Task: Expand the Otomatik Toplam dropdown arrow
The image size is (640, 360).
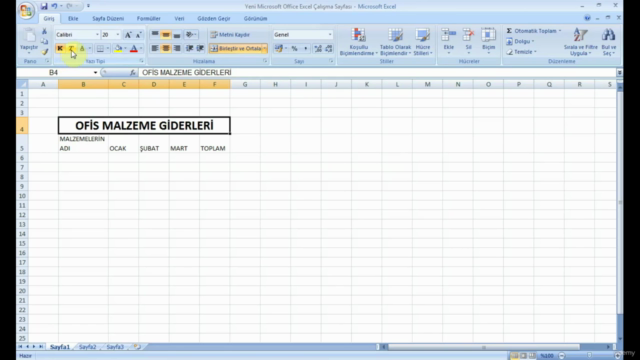Action: pos(560,31)
